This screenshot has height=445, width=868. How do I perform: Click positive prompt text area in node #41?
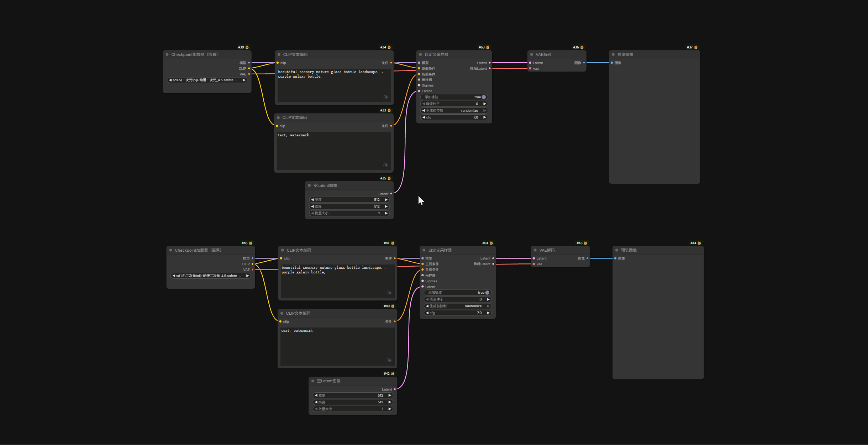338,281
